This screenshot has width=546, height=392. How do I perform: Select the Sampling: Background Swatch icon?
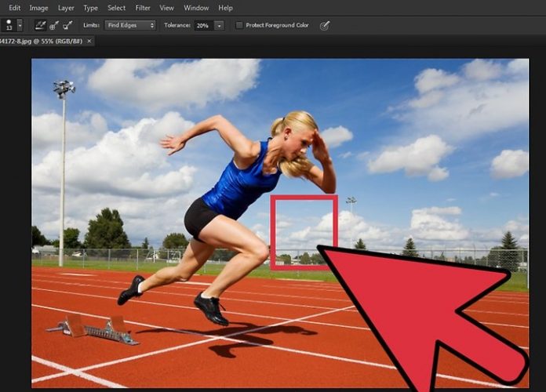pyautogui.click(x=67, y=25)
